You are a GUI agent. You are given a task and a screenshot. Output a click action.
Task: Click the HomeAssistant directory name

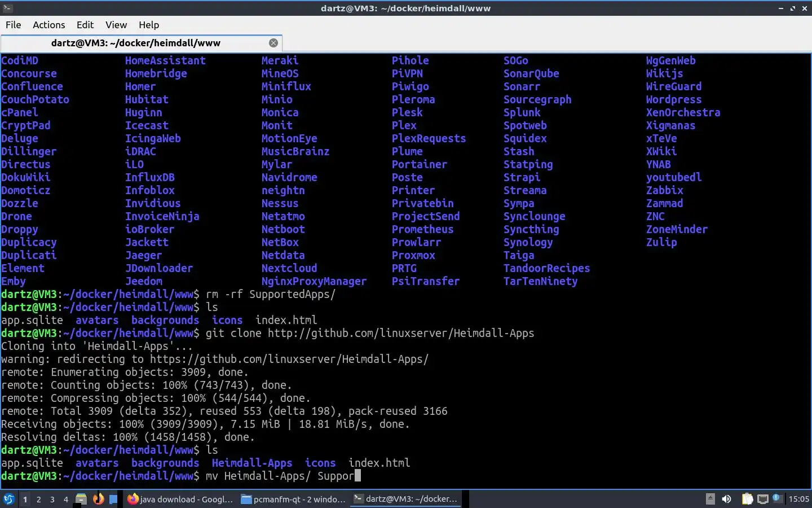pos(165,60)
